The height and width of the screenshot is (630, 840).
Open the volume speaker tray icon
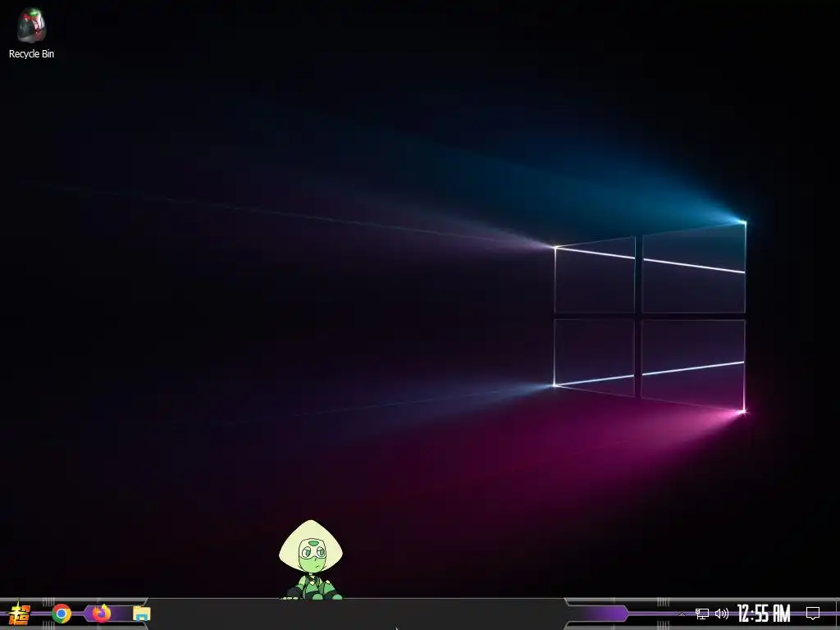tap(722, 614)
